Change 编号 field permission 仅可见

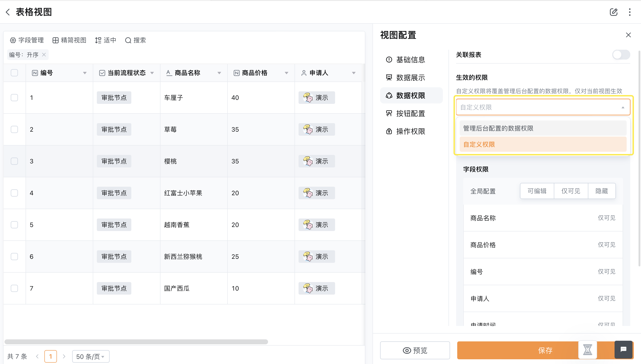pyautogui.click(x=606, y=272)
